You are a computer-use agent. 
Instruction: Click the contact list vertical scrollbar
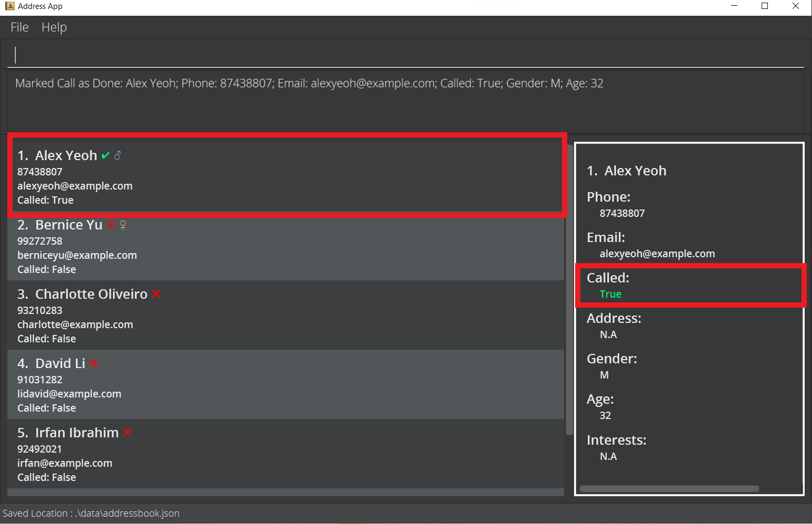click(569, 289)
